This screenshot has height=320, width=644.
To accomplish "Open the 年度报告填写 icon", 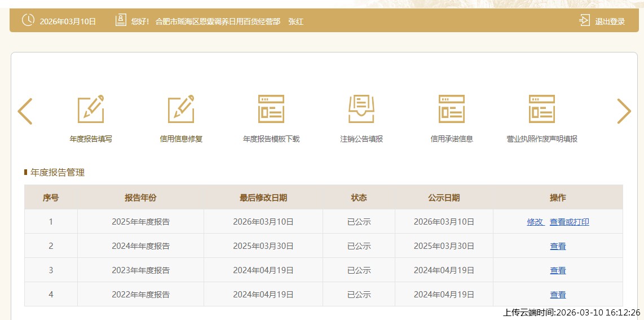I will [91, 109].
